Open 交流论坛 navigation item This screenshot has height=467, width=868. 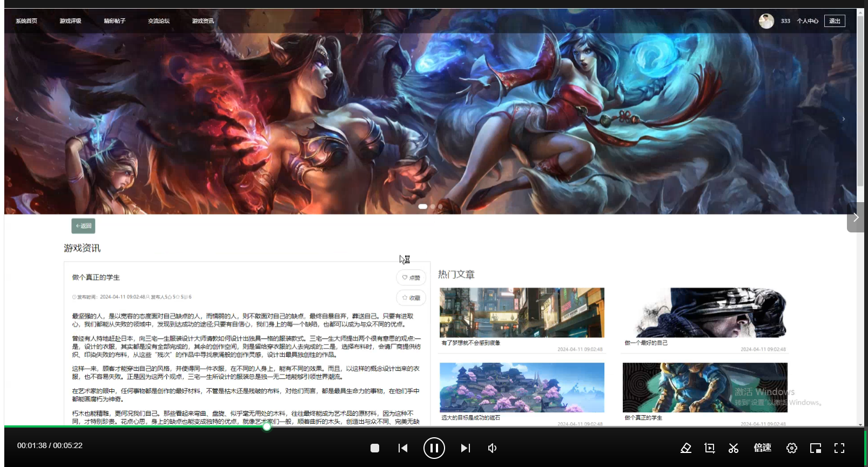tap(159, 21)
